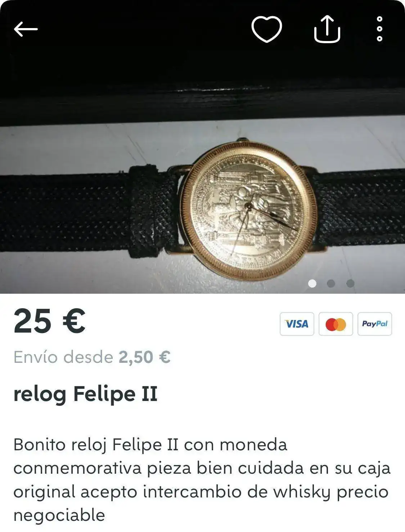Select the Visa payment icon
Screen dimensions: 405x532
[297, 324]
